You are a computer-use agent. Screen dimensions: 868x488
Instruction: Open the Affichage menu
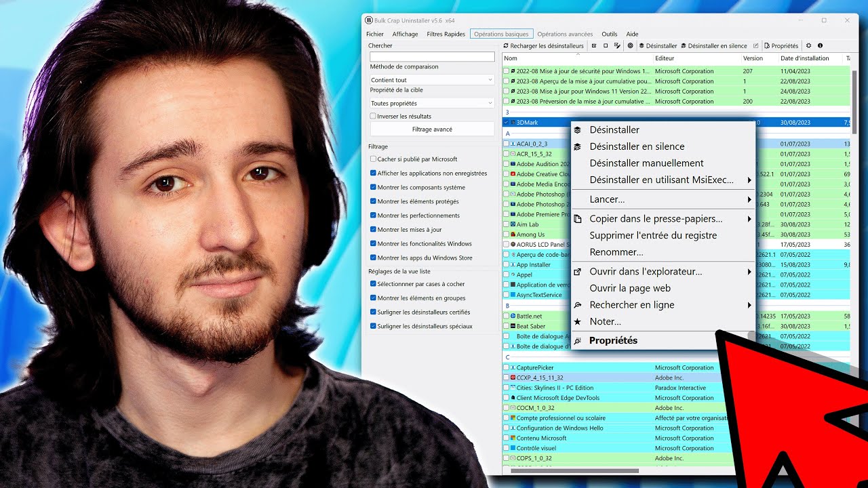click(406, 34)
